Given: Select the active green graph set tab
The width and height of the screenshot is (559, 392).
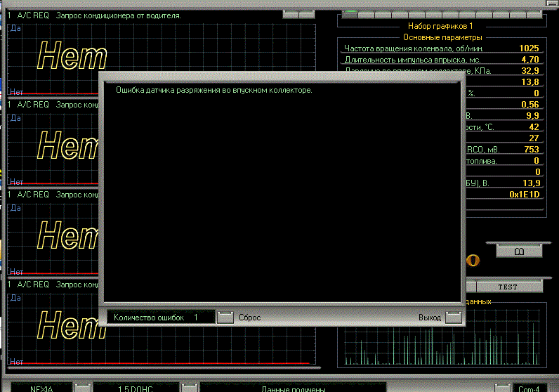Looking at the screenshot, I should (x=350, y=14).
